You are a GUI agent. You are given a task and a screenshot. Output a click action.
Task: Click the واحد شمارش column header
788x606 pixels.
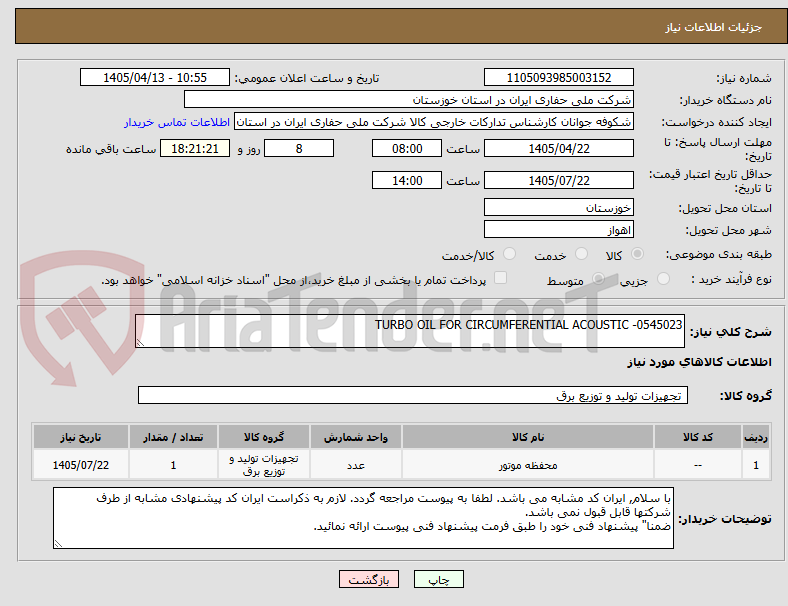[x=355, y=437]
